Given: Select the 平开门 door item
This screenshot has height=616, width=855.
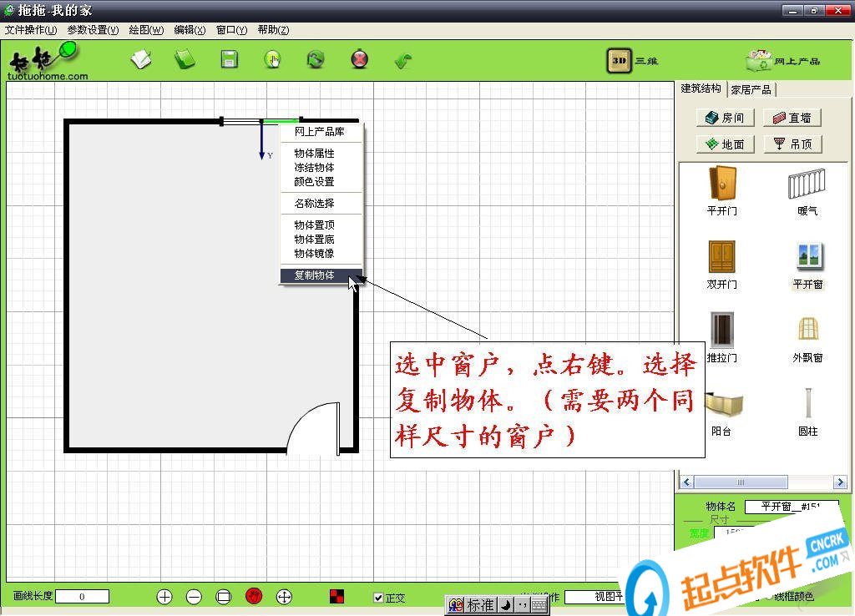Looking at the screenshot, I should (x=722, y=191).
